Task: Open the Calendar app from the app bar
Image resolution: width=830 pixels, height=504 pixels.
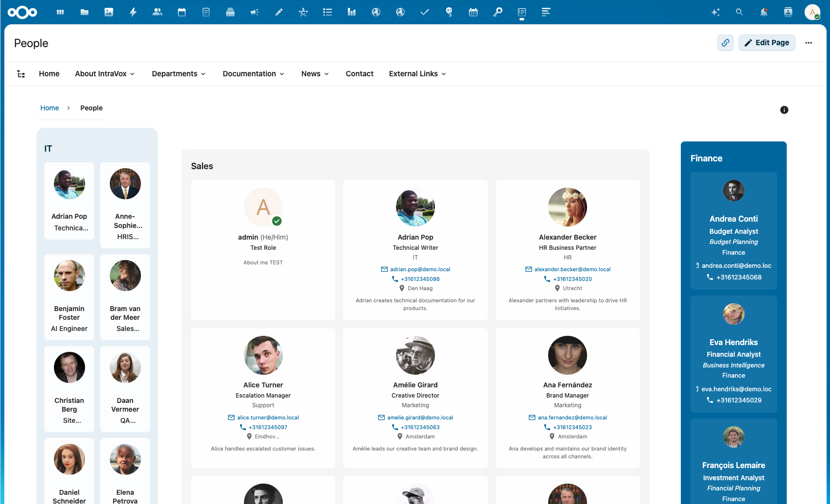Action: click(182, 12)
